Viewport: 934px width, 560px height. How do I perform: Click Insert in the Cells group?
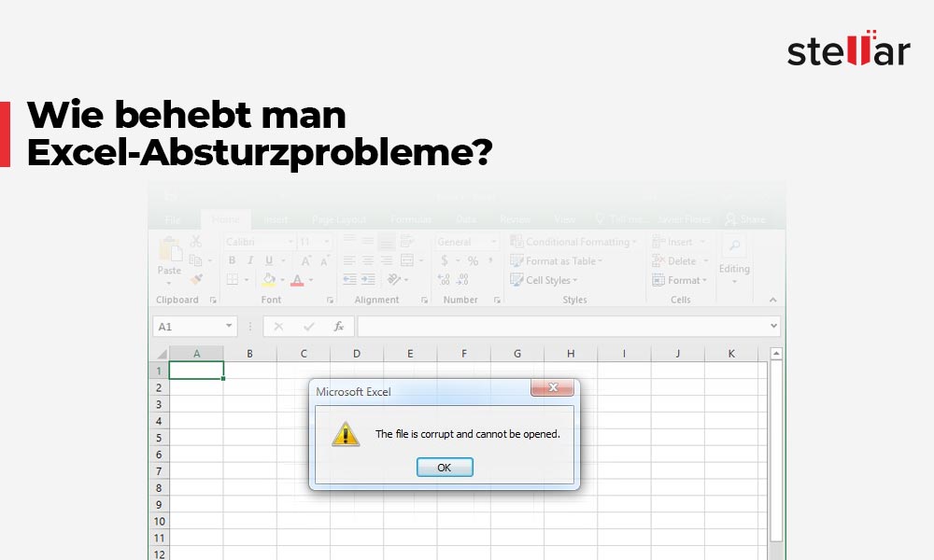click(678, 242)
